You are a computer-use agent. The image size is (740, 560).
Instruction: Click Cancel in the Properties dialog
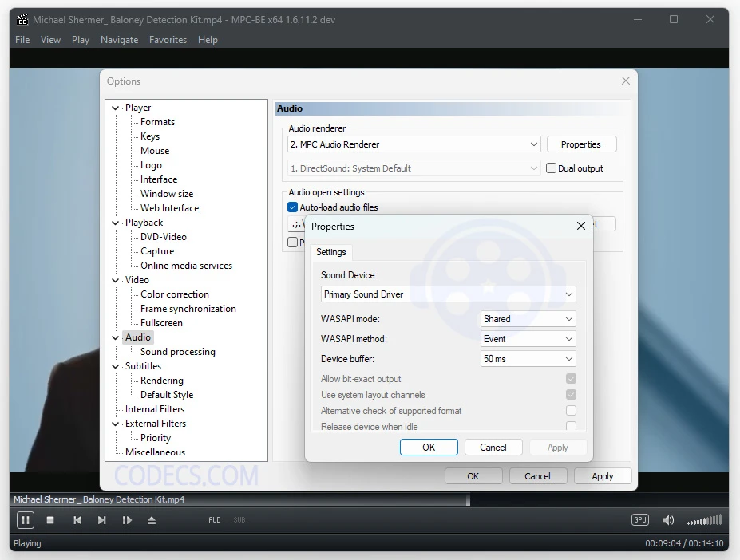[493, 448]
